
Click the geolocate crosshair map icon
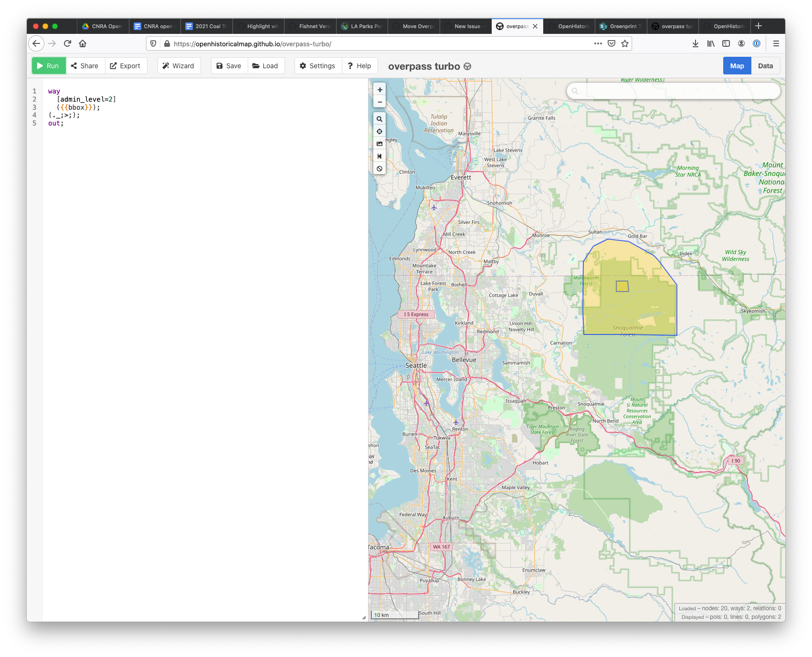point(380,131)
